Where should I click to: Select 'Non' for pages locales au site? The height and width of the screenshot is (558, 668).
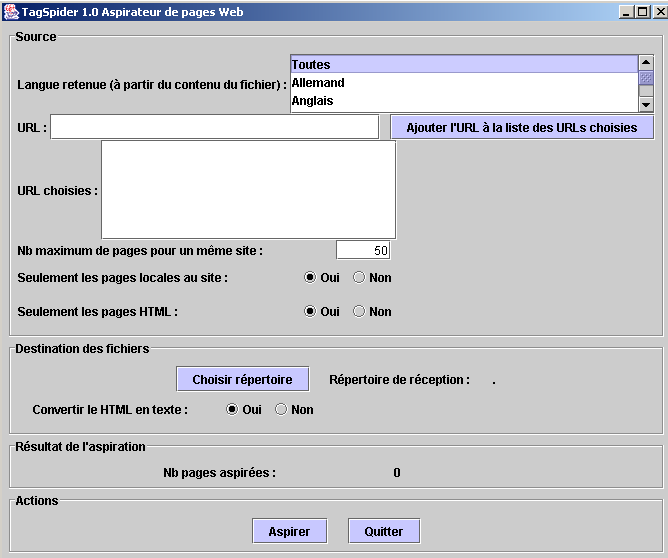click(x=359, y=278)
